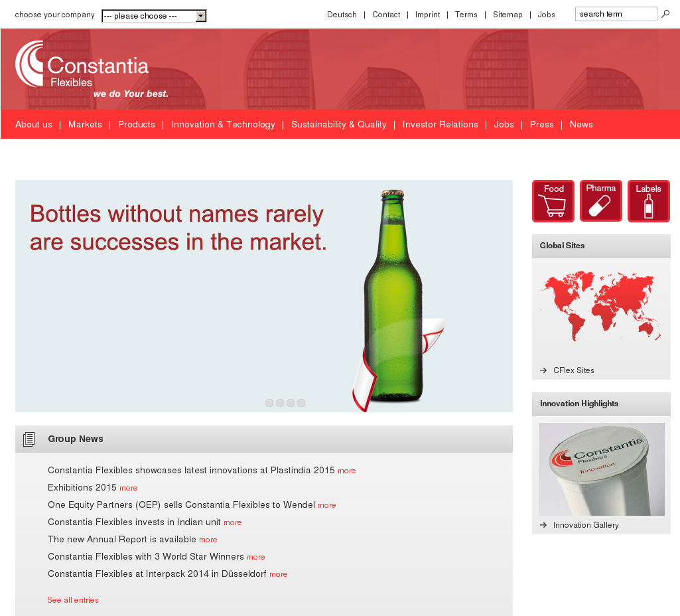Select the fourth carousel dot
Screen dimensions: 680x616
301,402
